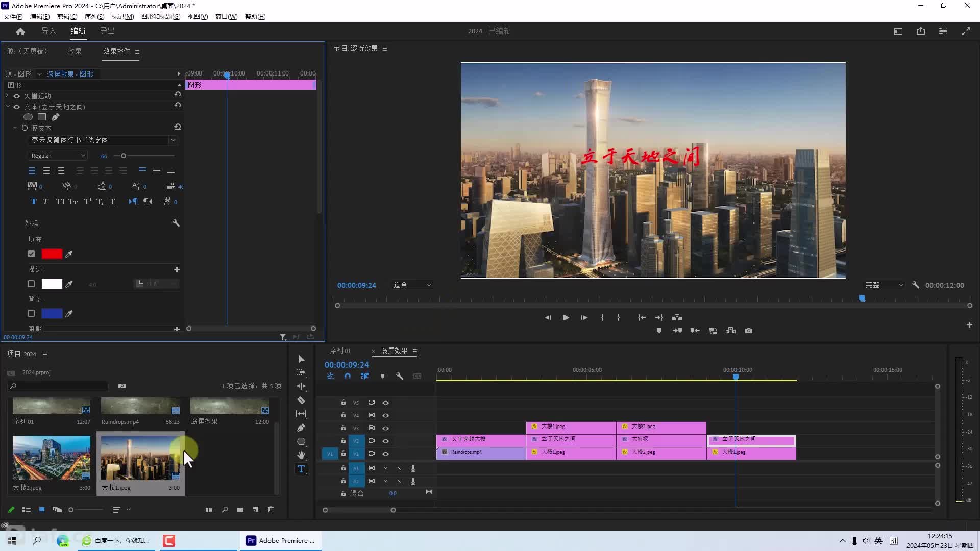The width and height of the screenshot is (980, 551).
Task: Click the pen mask icon under text
Action: (56, 117)
